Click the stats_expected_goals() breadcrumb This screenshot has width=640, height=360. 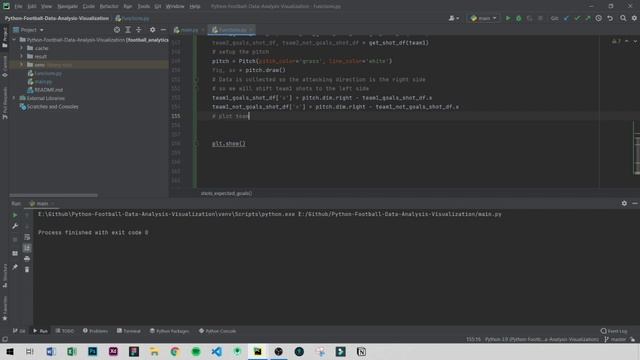pyautogui.click(x=226, y=193)
